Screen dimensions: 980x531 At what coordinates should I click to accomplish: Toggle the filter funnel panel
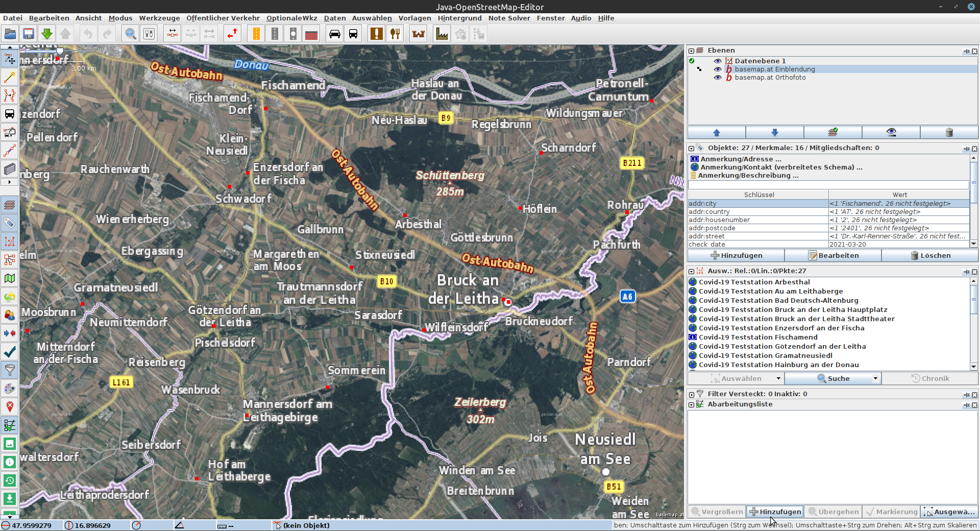10,370
